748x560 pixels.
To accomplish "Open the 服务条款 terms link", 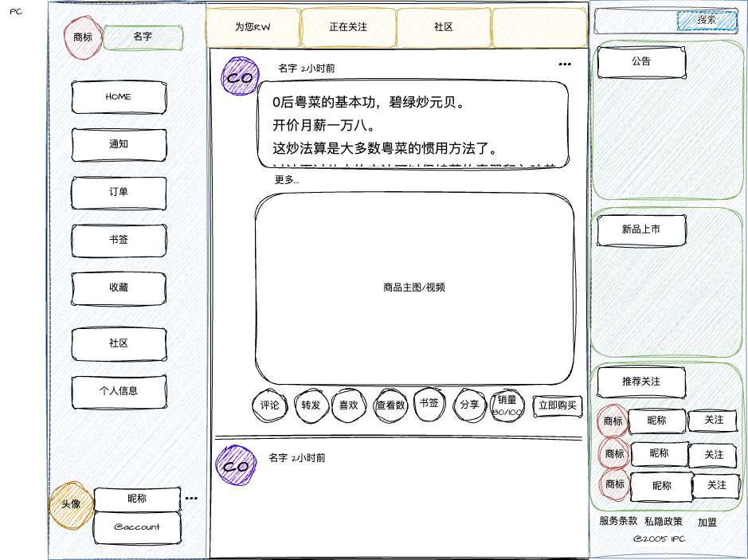I will click(x=618, y=522).
